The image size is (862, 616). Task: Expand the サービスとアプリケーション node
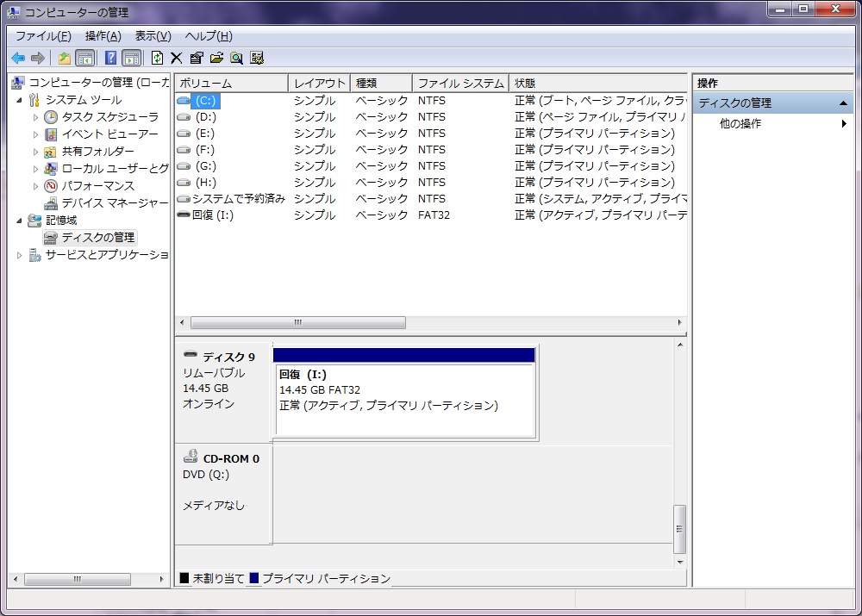click(x=19, y=255)
